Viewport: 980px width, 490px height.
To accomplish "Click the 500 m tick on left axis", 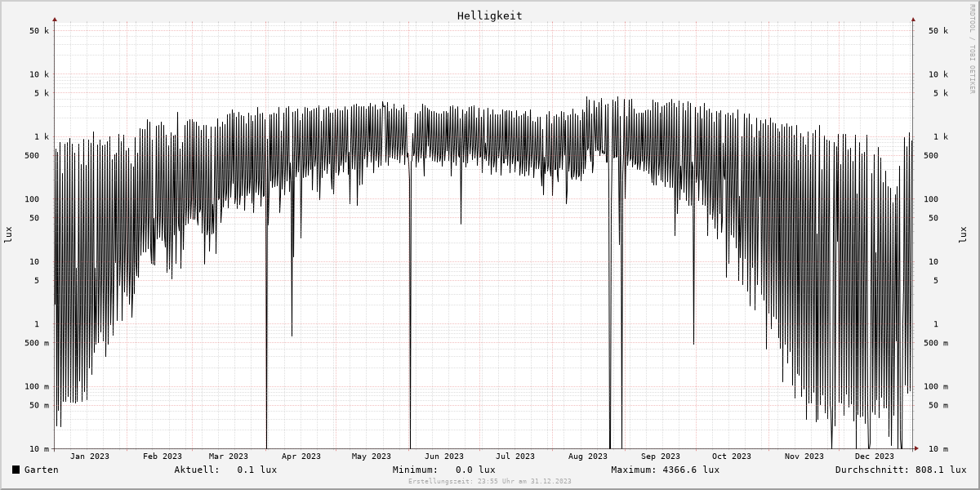I will 37,343.
